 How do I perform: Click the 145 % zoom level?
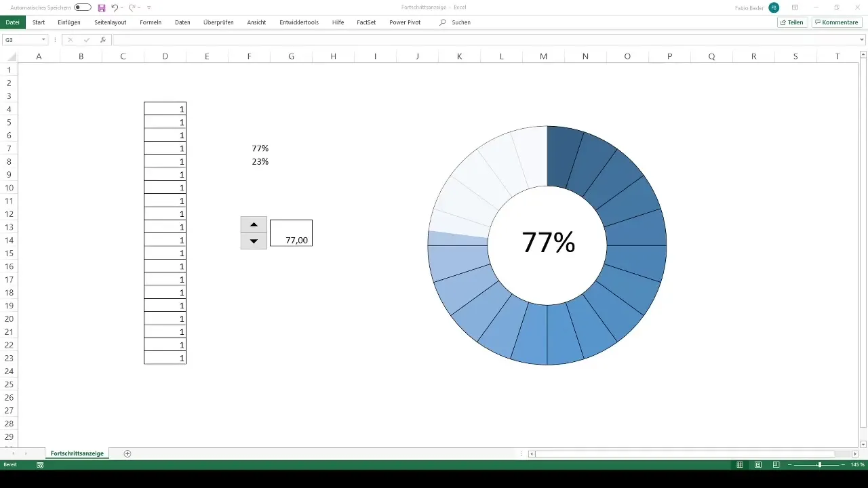[858, 465]
